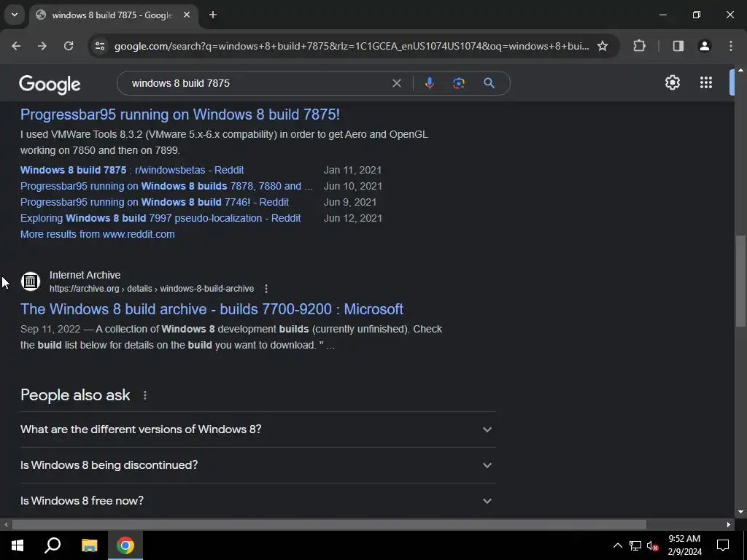Screen dimensions: 747x560
Task: Open 'Progressbar95 running on Windows 8 build 7746!' link
Action: pyautogui.click(x=155, y=203)
